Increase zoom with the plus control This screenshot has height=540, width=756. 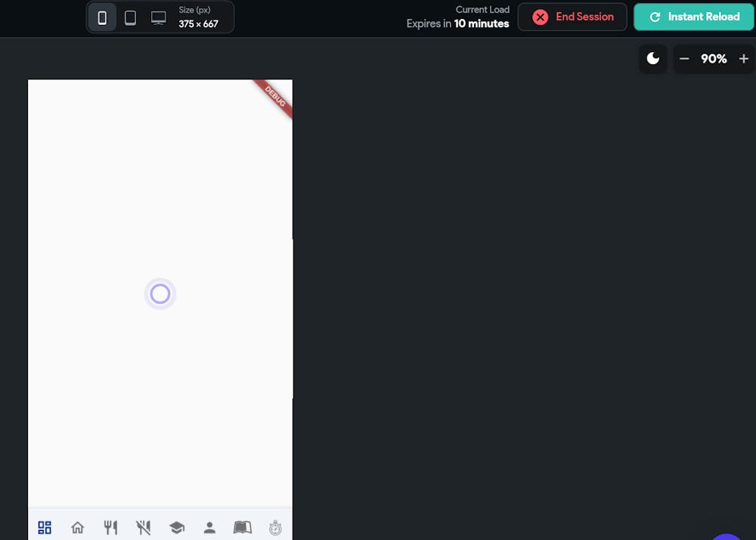pyautogui.click(x=743, y=58)
